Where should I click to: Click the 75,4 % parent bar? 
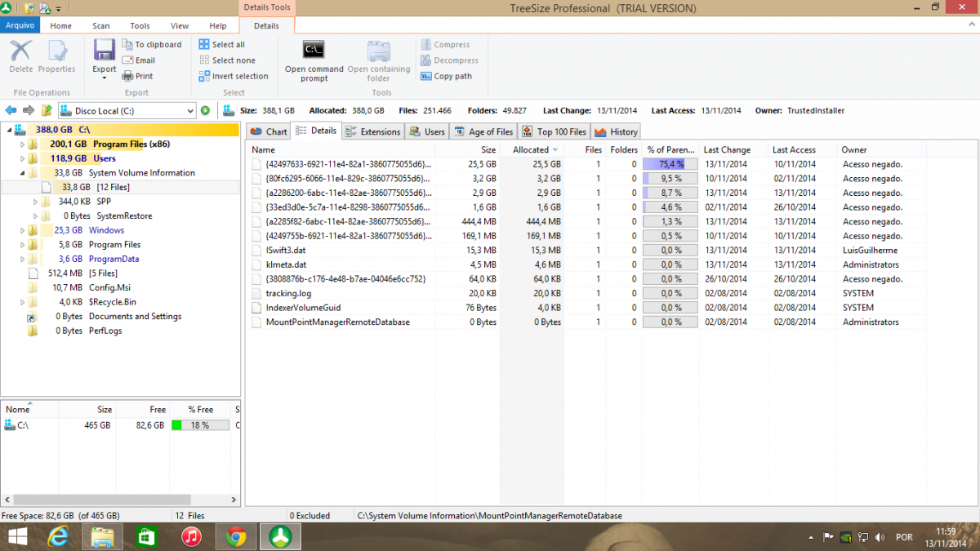click(670, 164)
